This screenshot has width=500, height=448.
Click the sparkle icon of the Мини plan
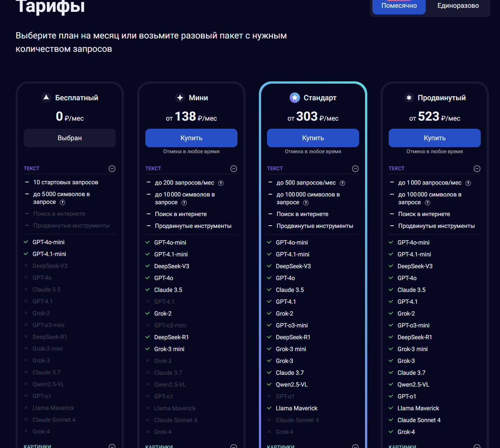point(180,98)
